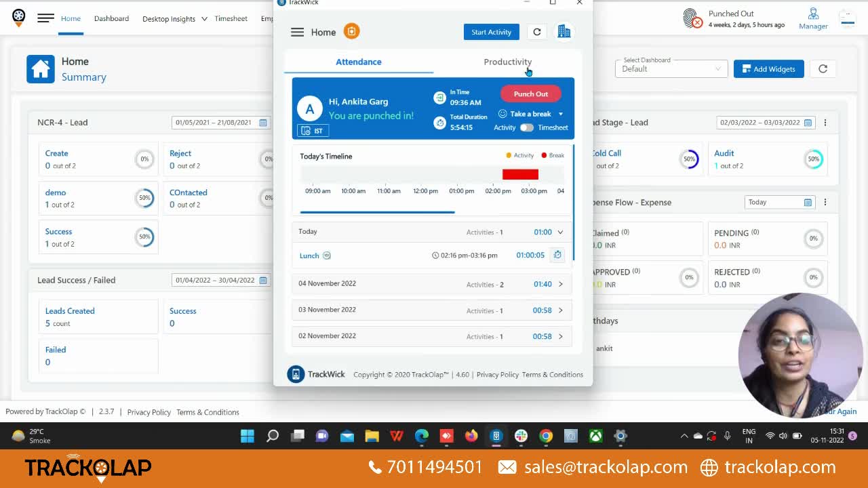Viewport: 868px width, 488px height.
Task: Refresh the dashboard widgets
Action: click(x=823, y=68)
